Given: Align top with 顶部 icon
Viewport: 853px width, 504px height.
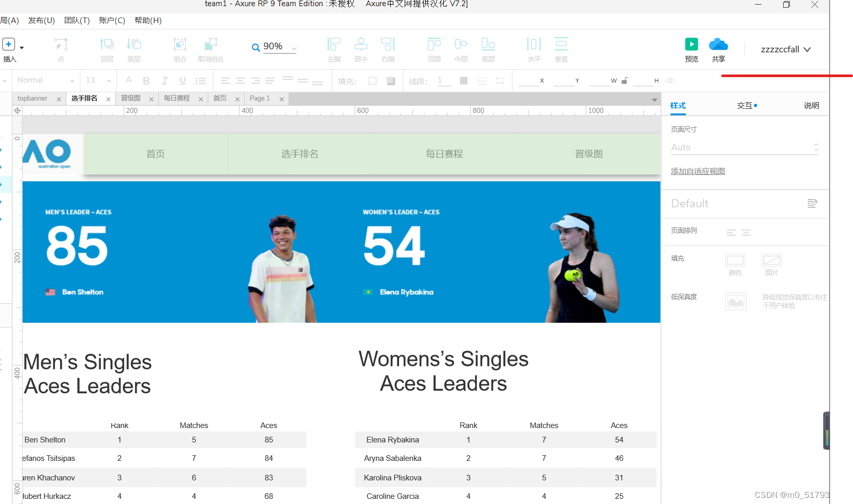Looking at the screenshot, I should pyautogui.click(x=434, y=44).
